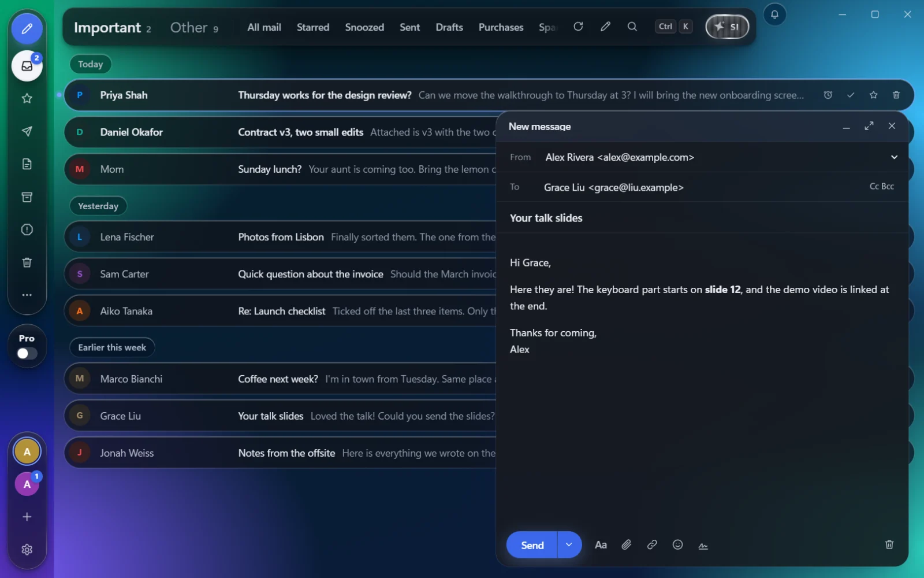Add an account with the plus icon
The height and width of the screenshot is (578, 924).
(27, 517)
